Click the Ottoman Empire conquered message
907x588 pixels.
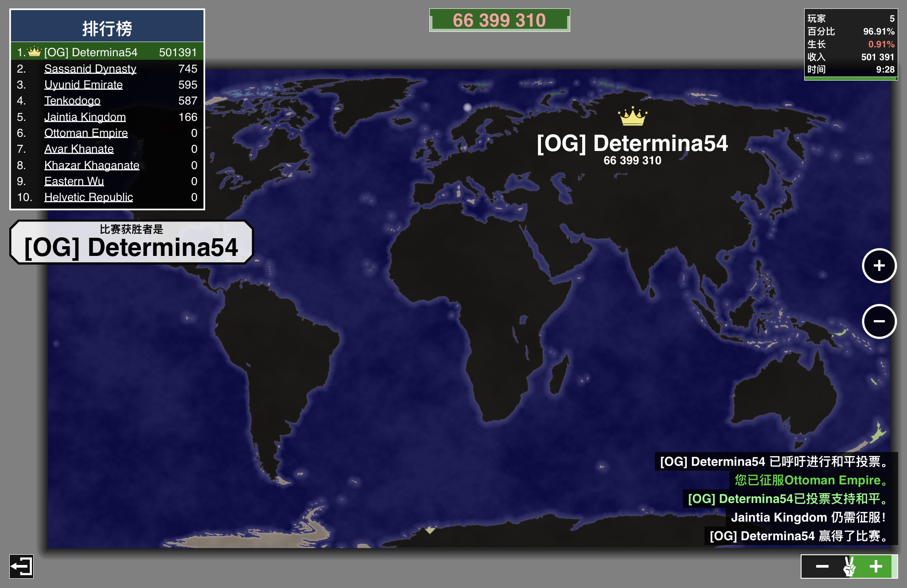(x=811, y=480)
